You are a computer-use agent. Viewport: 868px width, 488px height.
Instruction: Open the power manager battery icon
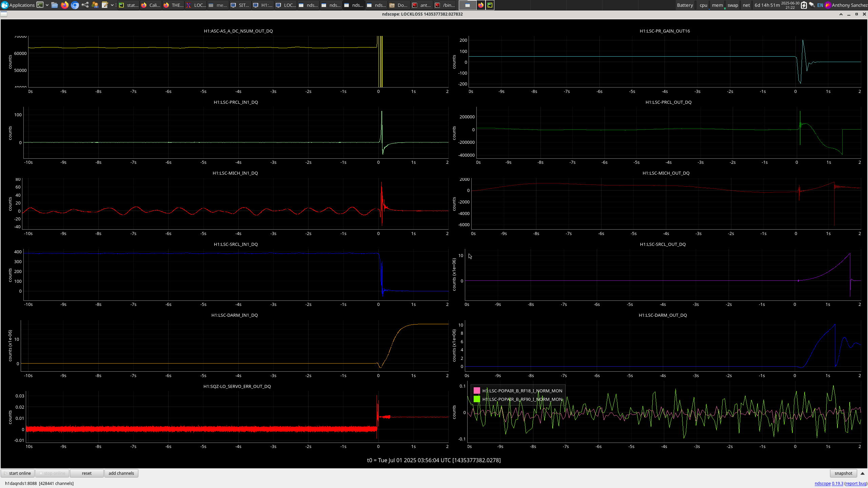(804, 5)
